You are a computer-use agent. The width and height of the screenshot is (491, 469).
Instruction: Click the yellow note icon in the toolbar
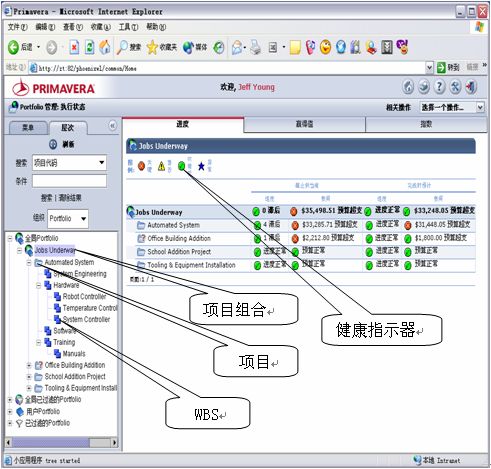pos(295,47)
